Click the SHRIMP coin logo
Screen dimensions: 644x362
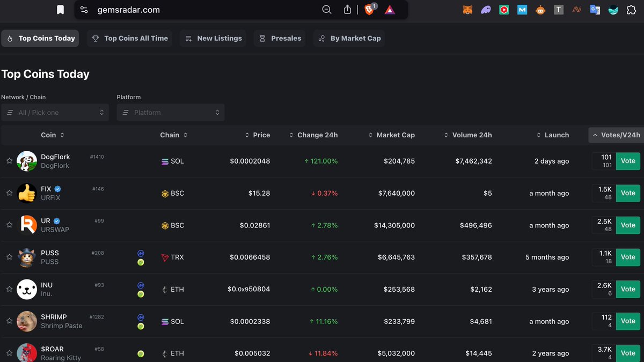tap(27, 321)
